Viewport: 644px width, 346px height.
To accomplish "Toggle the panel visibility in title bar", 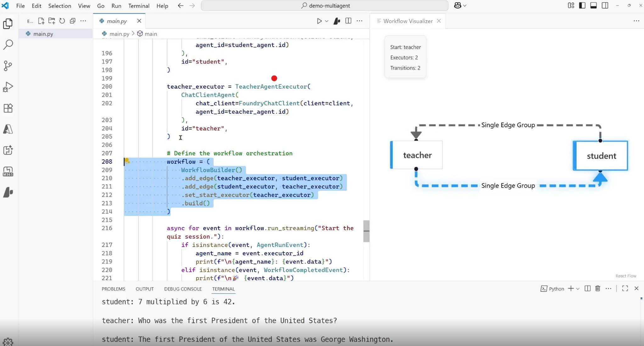I will pos(594,5).
